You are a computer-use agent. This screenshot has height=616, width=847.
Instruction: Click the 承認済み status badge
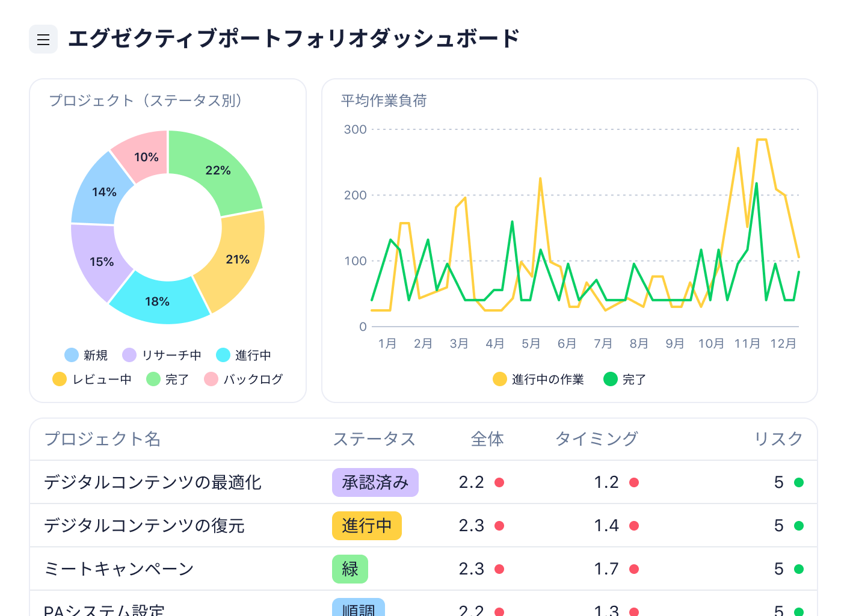375,482
